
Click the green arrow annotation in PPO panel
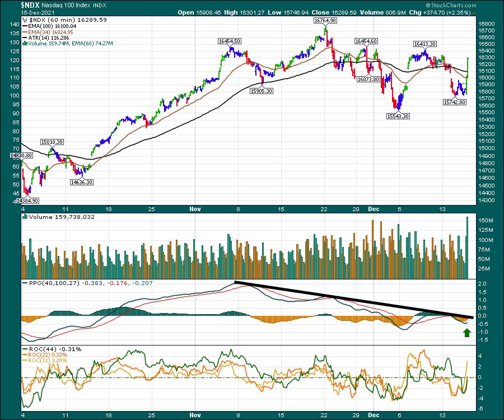point(465,334)
